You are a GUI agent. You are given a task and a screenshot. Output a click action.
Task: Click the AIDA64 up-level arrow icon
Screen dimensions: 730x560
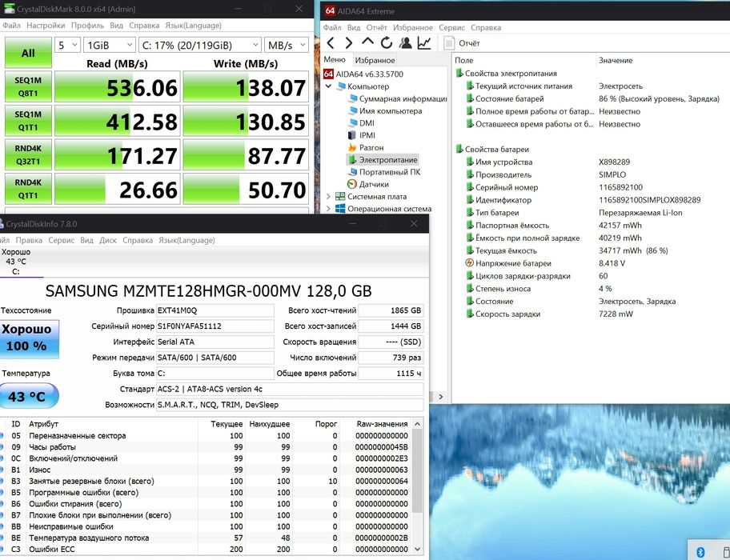pos(367,42)
